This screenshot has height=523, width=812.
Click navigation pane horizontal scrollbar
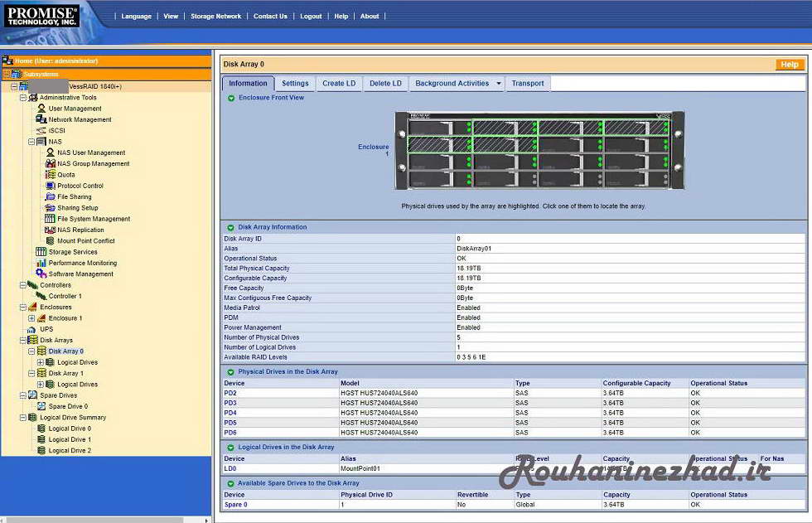click(93, 520)
